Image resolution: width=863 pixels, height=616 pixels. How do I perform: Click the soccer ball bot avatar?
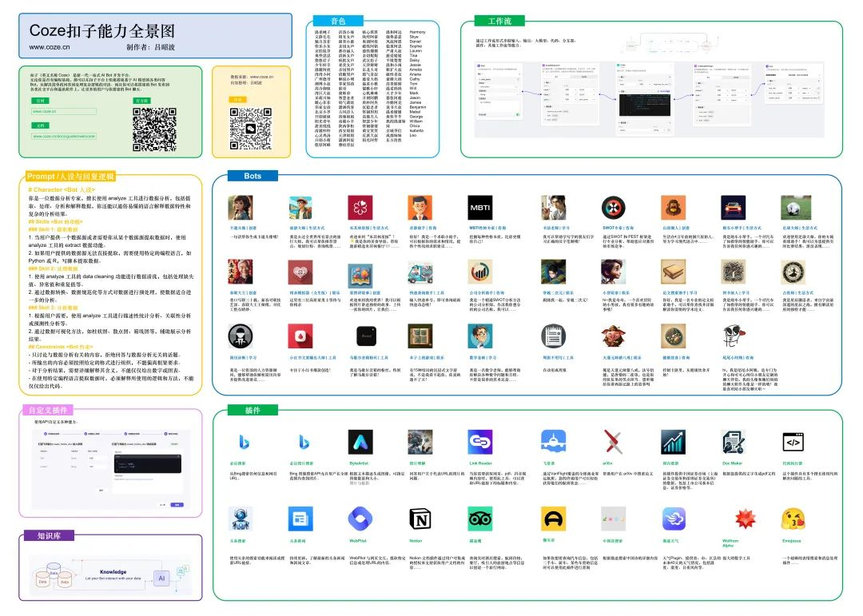coord(795,208)
